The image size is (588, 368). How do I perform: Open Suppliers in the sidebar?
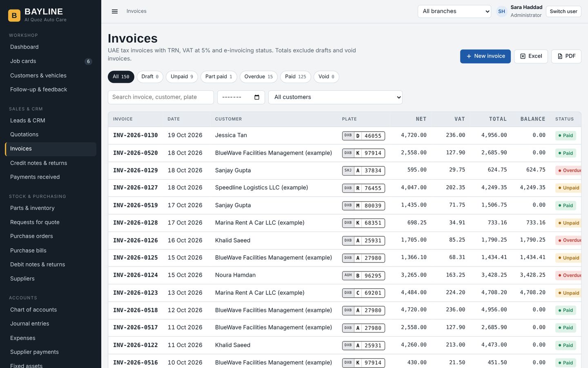(51, 279)
